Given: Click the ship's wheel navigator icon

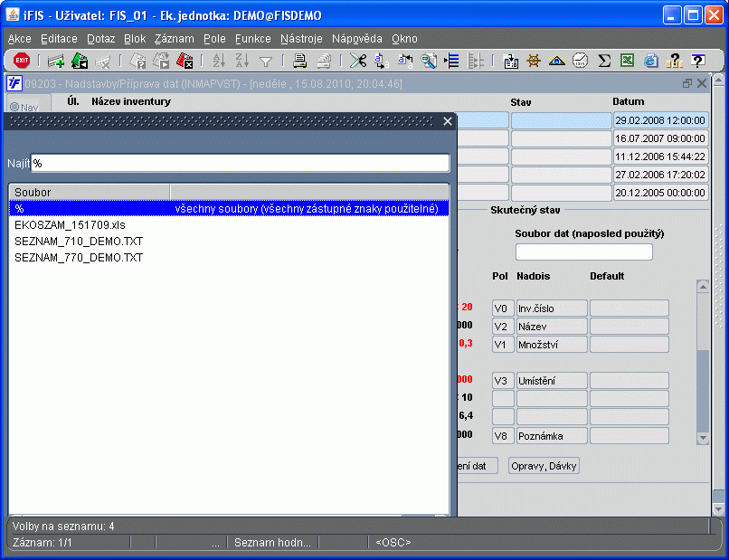Looking at the screenshot, I should pos(534,61).
